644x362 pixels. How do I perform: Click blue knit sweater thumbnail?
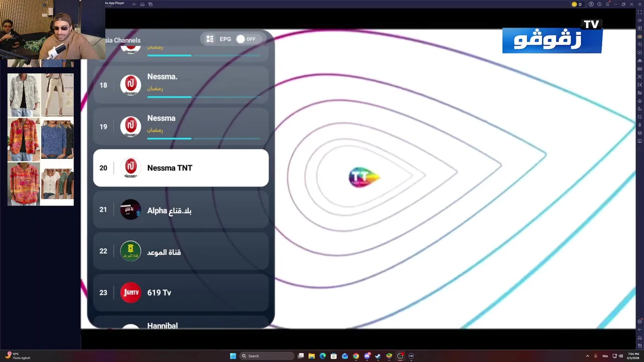57,139
